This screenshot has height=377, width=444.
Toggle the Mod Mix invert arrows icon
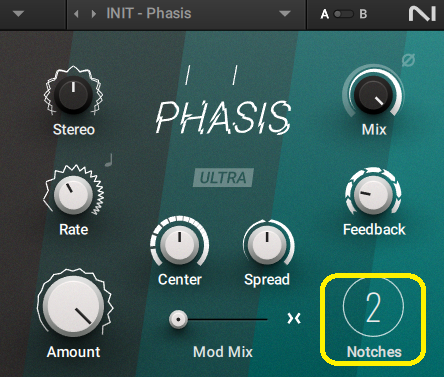tap(294, 318)
